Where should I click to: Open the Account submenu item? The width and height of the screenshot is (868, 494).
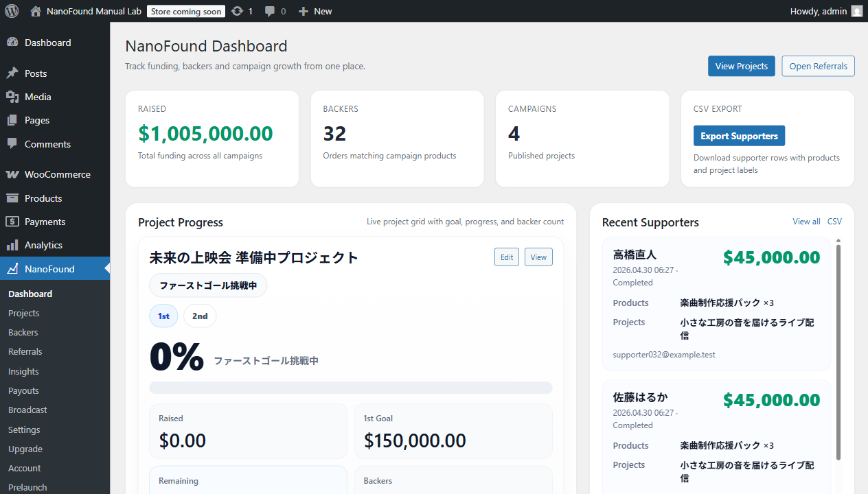click(x=25, y=468)
